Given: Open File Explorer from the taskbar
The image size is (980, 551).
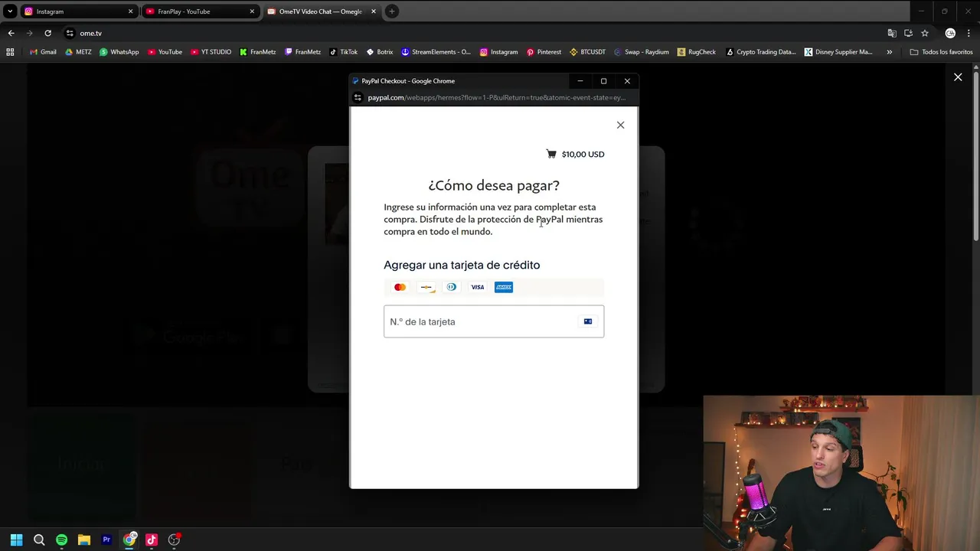Looking at the screenshot, I should tap(84, 540).
